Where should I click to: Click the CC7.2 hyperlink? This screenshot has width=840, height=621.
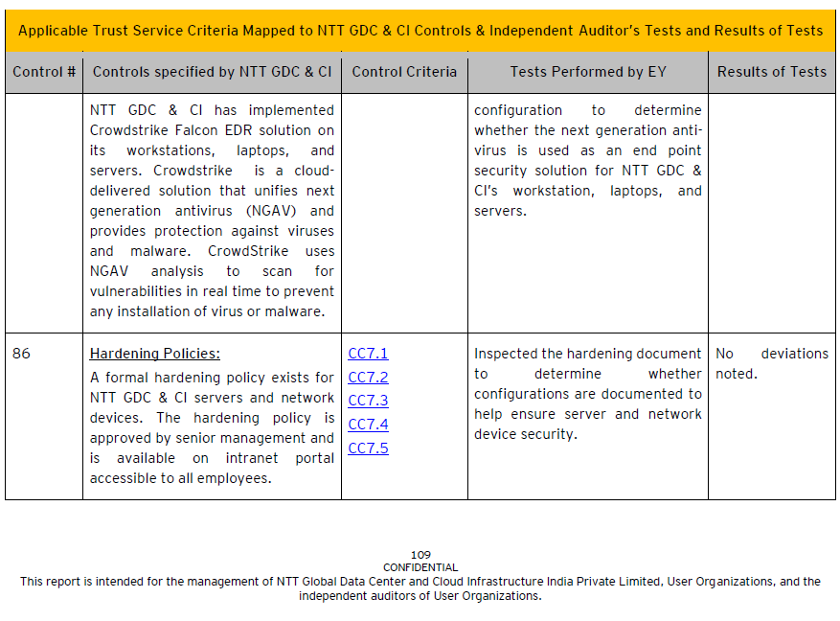[x=368, y=378]
